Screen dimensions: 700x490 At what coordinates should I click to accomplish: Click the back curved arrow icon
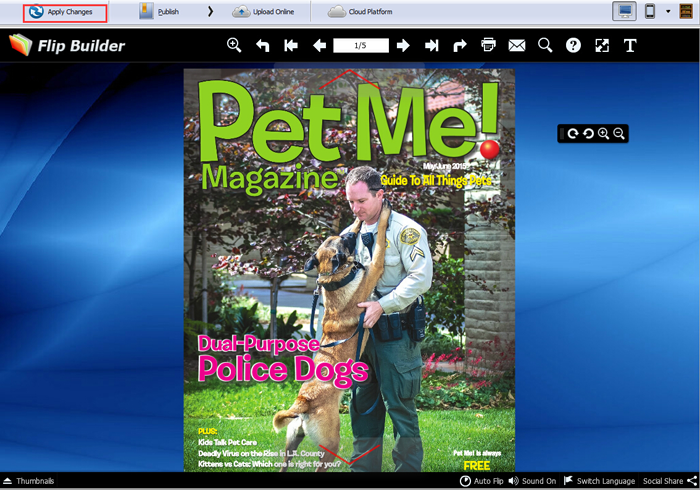pyautogui.click(x=262, y=45)
